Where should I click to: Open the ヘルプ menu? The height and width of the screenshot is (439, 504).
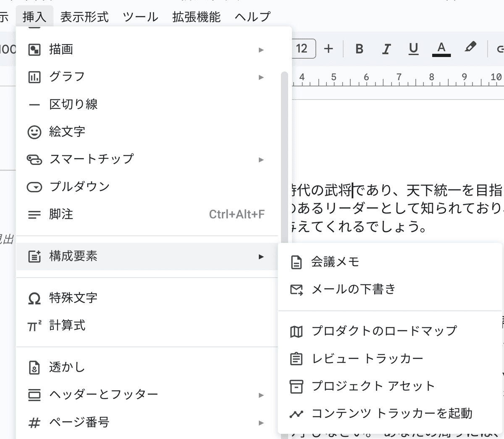coord(252,17)
